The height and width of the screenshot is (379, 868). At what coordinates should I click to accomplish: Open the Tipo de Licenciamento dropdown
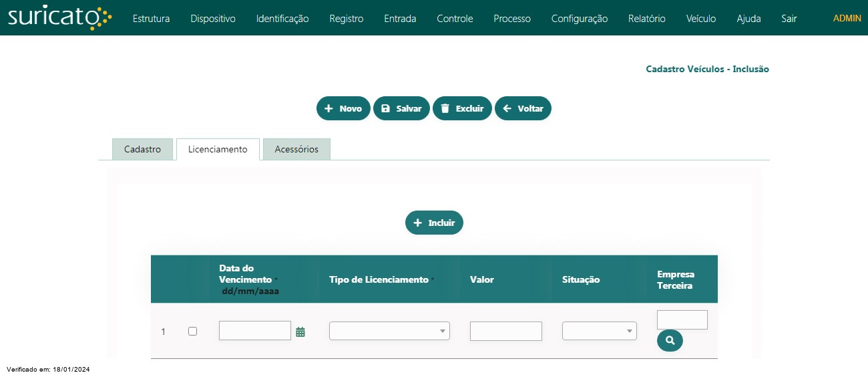(x=389, y=331)
